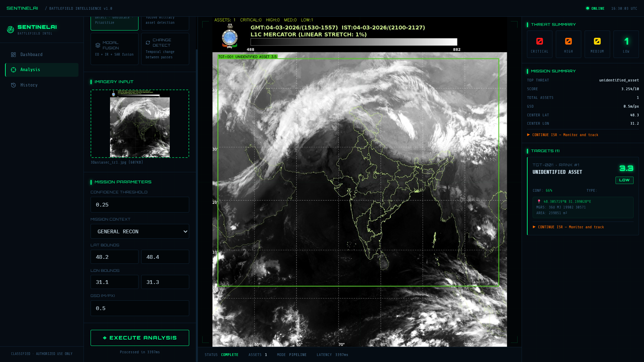Viewport: 644px width, 362px height.
Task: Click the target location pin icon
Action: point(539,201)
